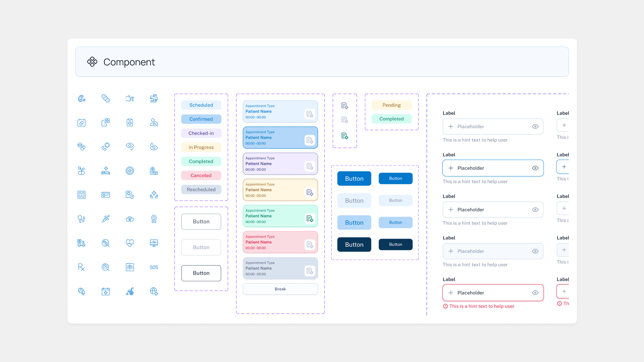Click the large dark navy Button
Image resolution: width=644 pixels, height=362 pixels.
(354, 245)
